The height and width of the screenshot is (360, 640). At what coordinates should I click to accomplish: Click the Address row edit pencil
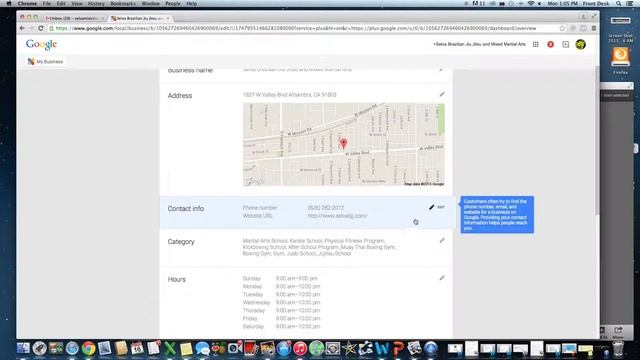442,94
